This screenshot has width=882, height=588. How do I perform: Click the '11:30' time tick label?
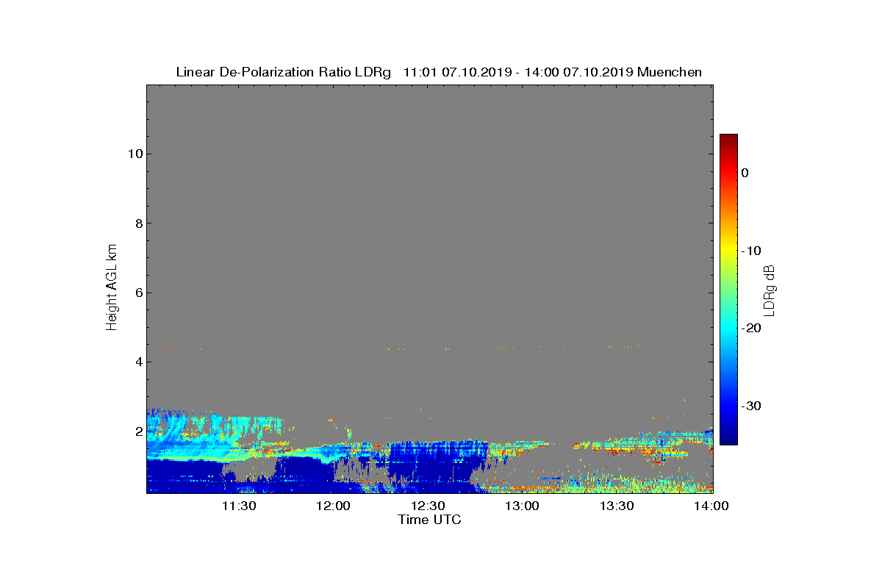tap(240, 506)
